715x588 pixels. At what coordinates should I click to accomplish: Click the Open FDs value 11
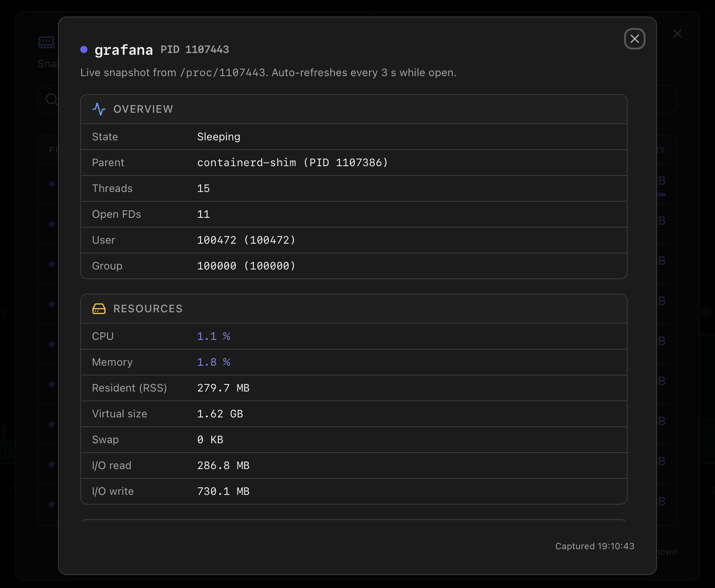203,214
